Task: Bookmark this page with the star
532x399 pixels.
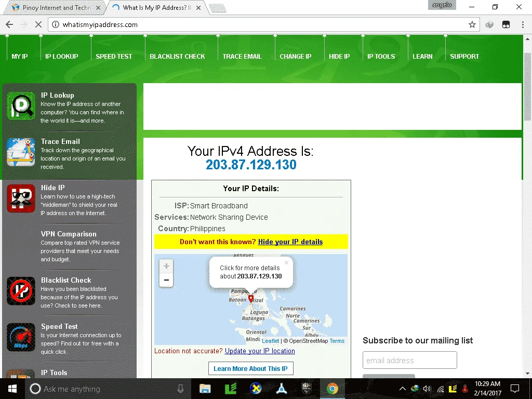Action: point(472,24)
